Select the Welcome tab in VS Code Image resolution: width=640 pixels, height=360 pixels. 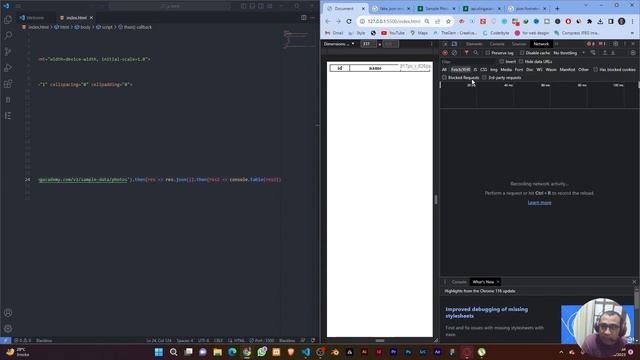[36, 18]
